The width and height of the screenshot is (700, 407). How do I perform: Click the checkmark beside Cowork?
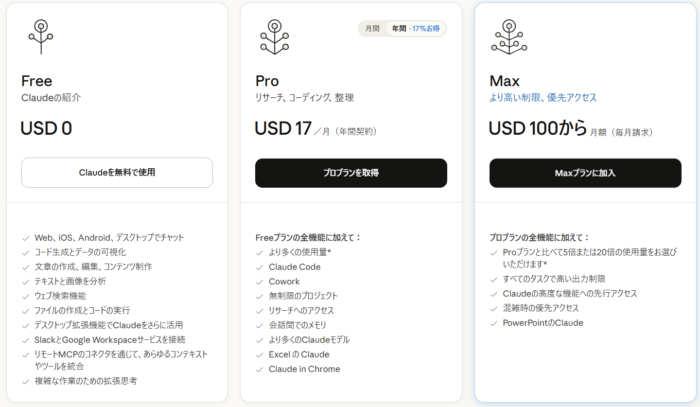coord(260,282)
